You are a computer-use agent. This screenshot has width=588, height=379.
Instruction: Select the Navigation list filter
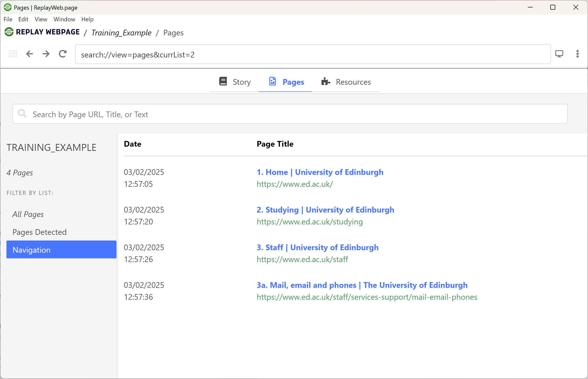(61, 249)
